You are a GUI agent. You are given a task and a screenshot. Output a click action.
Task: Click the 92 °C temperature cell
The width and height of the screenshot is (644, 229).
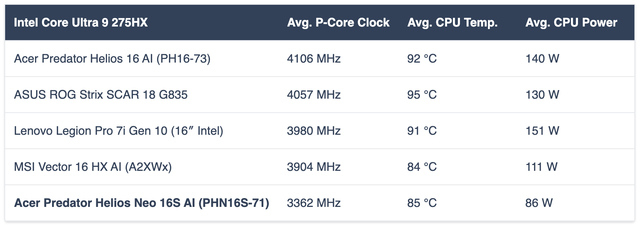point(422,59)
